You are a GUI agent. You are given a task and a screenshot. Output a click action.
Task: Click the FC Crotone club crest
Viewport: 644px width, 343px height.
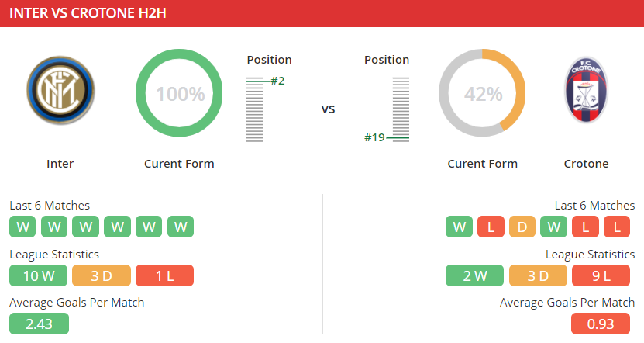pos(586,90)
